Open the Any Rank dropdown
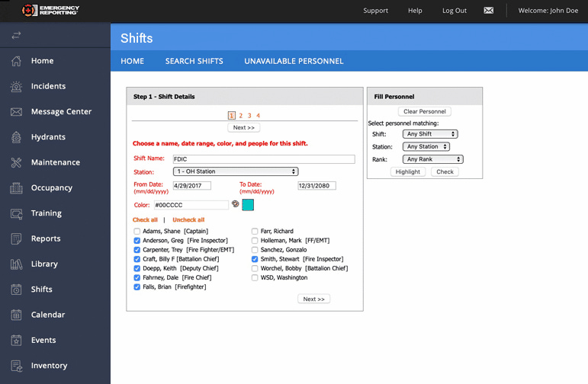 432,159
